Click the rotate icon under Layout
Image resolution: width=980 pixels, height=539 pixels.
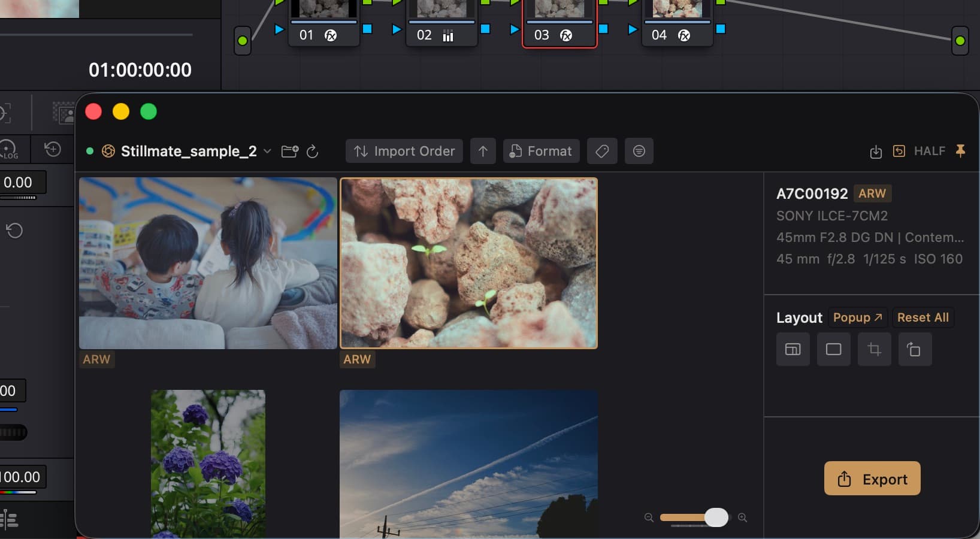pos(914,349)
